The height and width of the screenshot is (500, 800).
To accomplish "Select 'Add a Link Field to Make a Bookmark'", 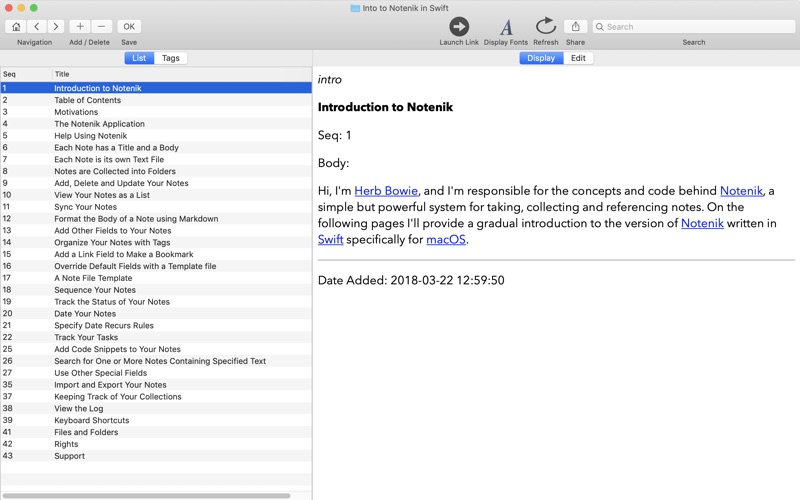I will pyautogui.click(x=156, y=254).
